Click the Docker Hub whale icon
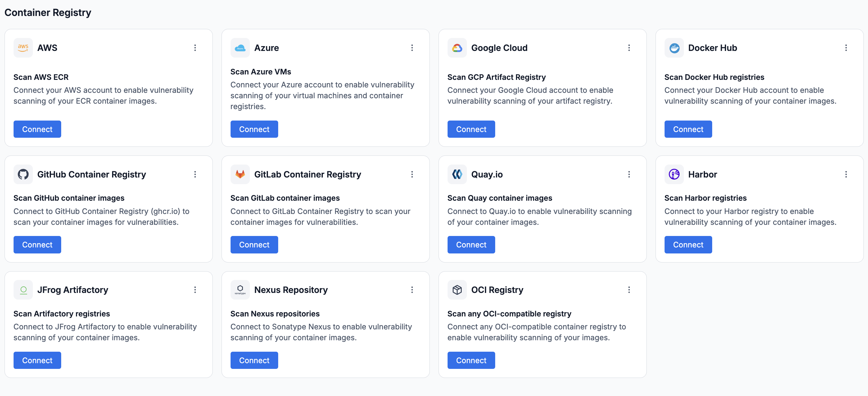The height and width of the screenshot is (396, 868). [x=674, y=48]
